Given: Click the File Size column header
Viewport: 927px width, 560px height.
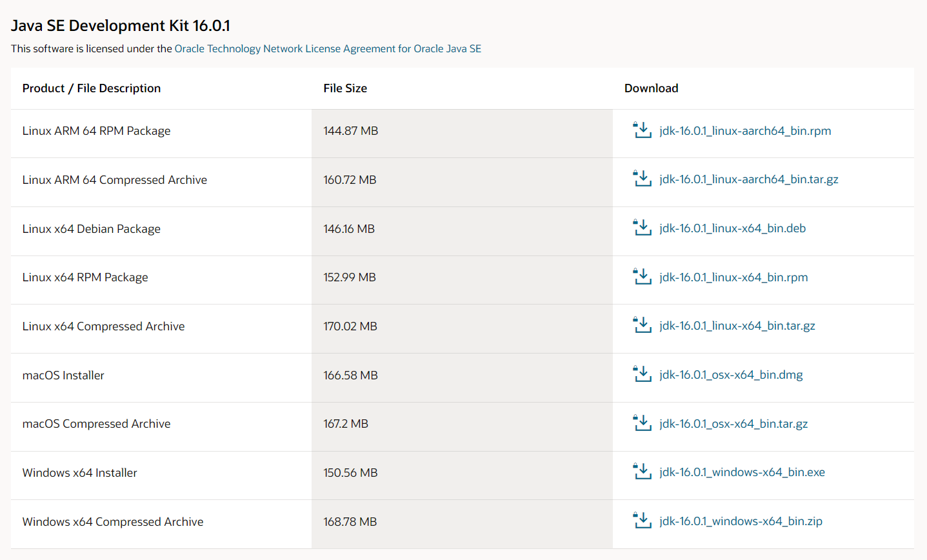Looking at the screenshot, I should pos(345,88).
